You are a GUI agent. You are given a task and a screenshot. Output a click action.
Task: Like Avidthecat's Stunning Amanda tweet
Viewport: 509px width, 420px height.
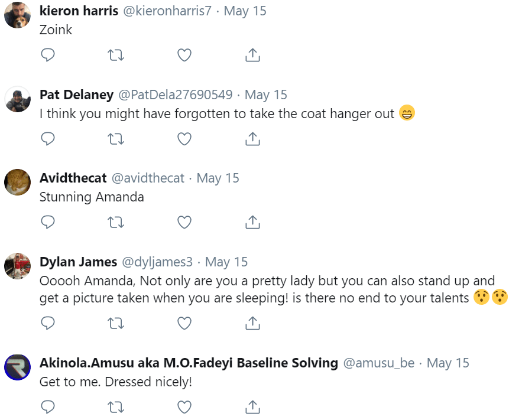[184, 223]
